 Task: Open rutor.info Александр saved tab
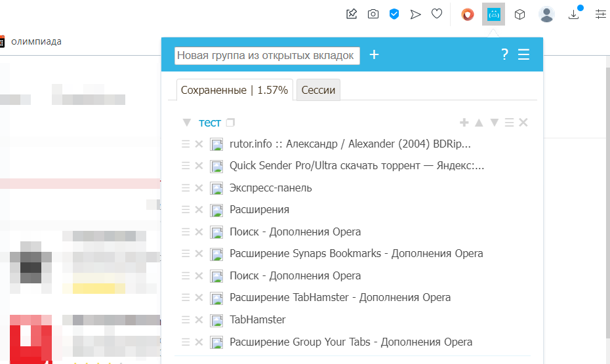pyautogui.click(x=350, y=144)
